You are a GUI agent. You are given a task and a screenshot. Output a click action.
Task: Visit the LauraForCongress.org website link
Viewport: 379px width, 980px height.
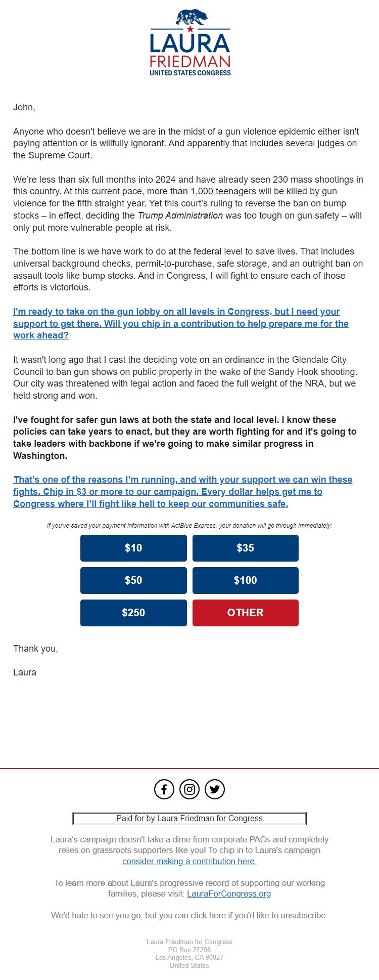pyautogui.click(x=229, y=893)
